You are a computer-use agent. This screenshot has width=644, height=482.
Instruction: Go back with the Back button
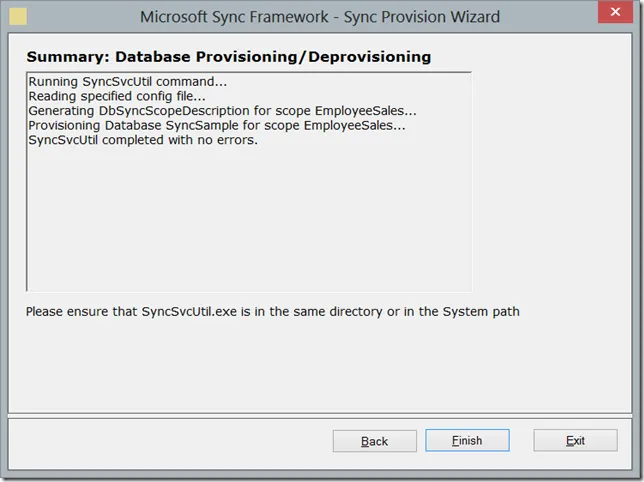click(374, 441)
